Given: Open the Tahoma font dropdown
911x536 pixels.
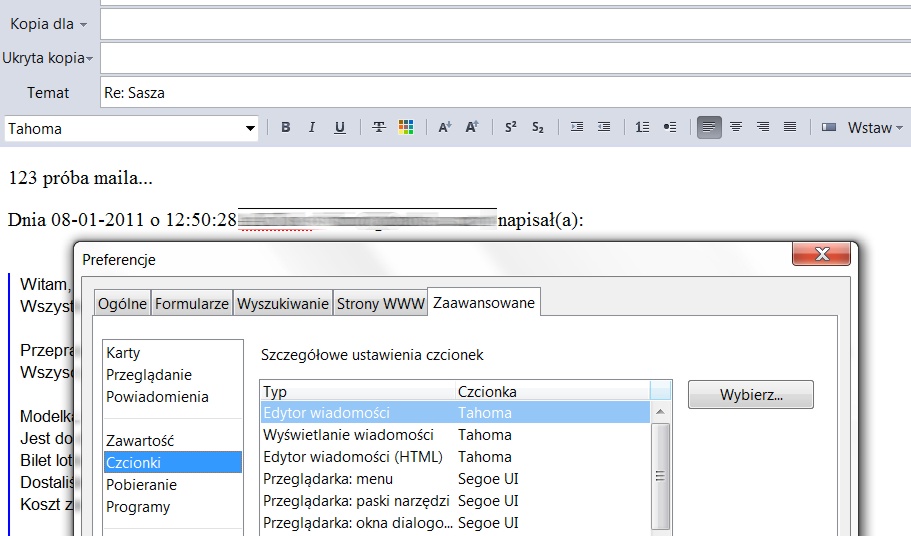Looking at the screenshot, I should [x=250, y=128].
